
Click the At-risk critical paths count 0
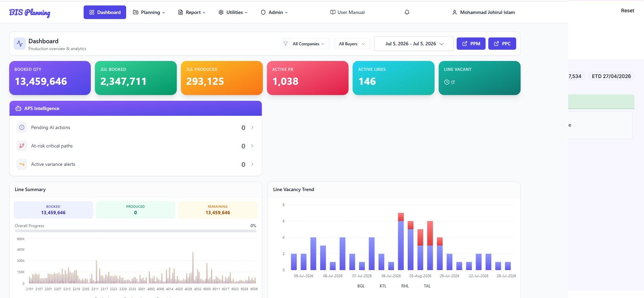(x=243, y=146)
